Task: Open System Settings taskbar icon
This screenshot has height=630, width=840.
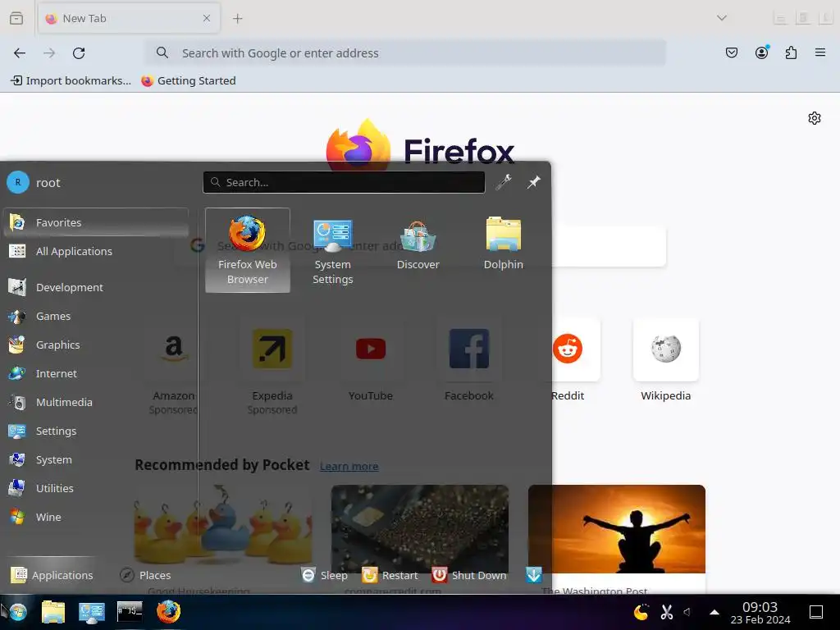Action: point(92,612)
